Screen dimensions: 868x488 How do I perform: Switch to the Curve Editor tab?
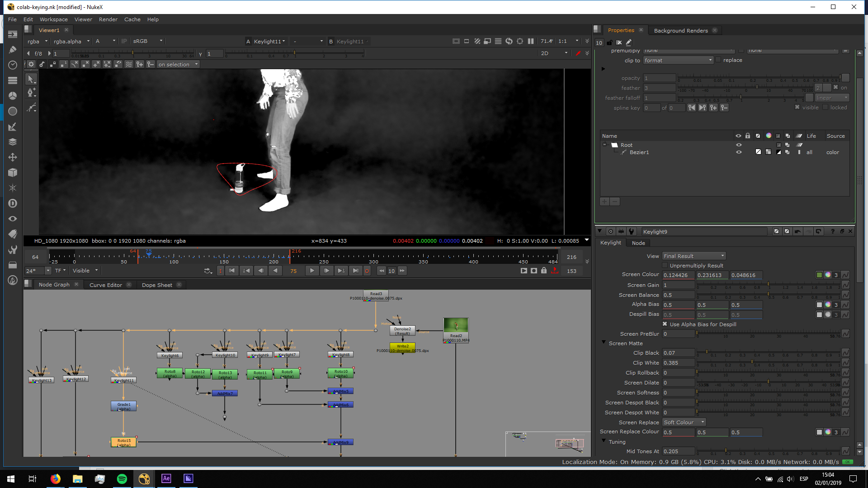point(105,285)
